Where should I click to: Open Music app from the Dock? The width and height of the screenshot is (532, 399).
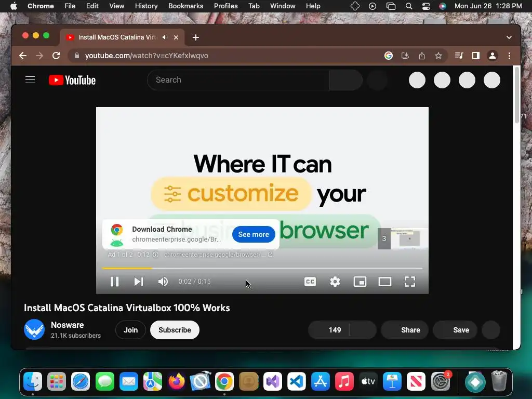coord(344,381)
